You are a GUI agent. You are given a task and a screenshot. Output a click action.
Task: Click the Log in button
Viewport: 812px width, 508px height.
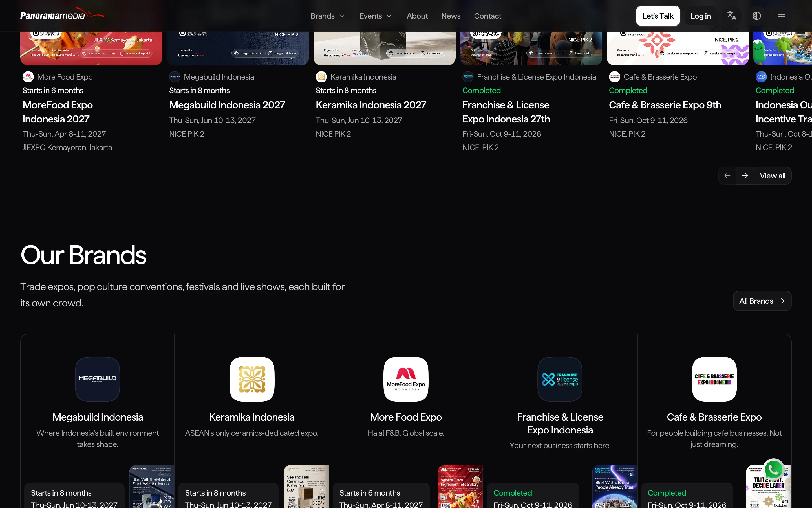[x=701, y=16]
